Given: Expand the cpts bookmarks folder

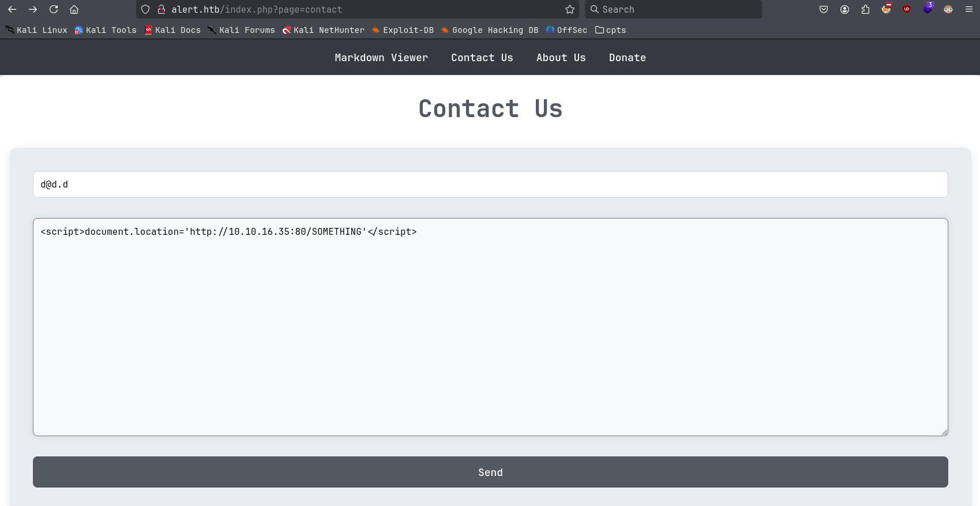Looking at the screenshot, I should (x=611, y=30).
